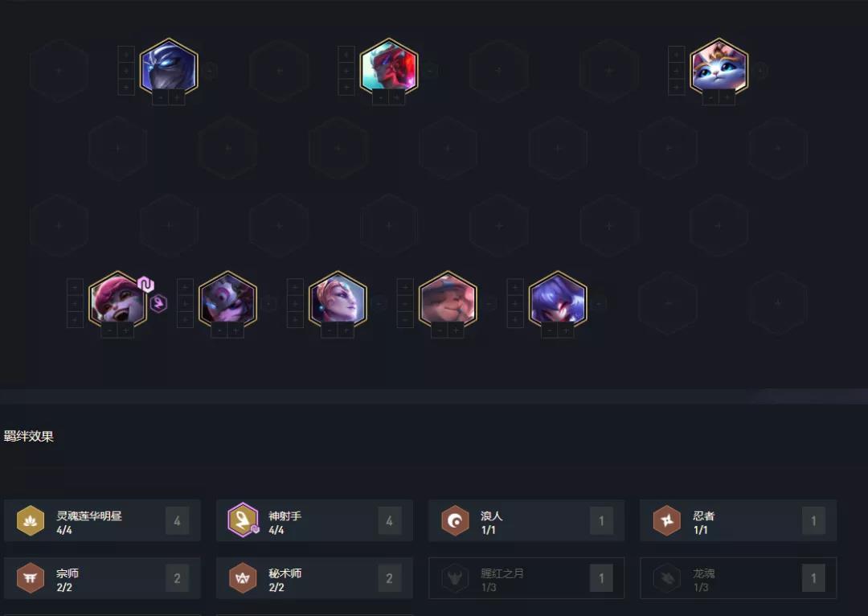This screenshot has width=868, height=616.
Task: Click the red-and-teal masked champion hex
Action: click(x=389, y=66)
